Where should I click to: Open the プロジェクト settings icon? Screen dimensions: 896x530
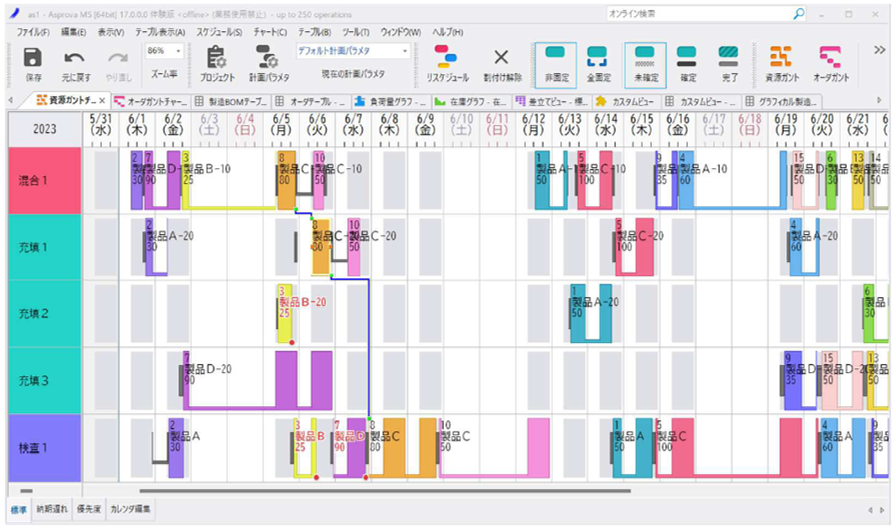pyautogui.click(x=217, y=58)
